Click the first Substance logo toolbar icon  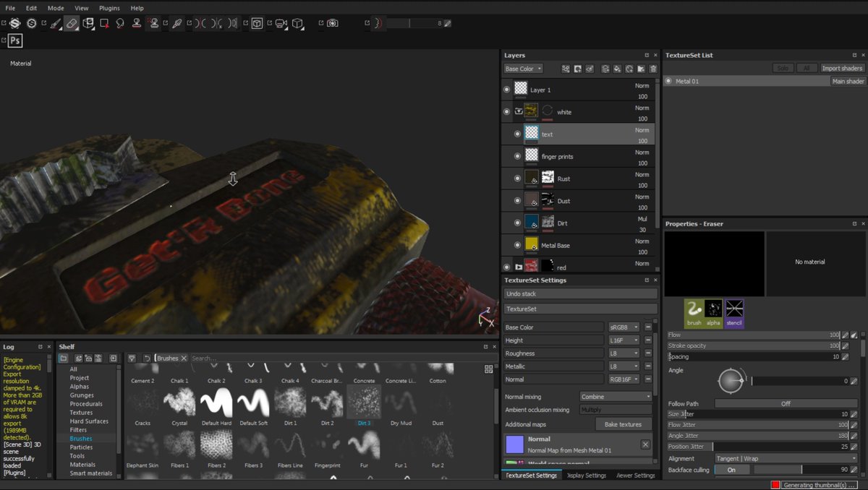(x=14, y=23)
